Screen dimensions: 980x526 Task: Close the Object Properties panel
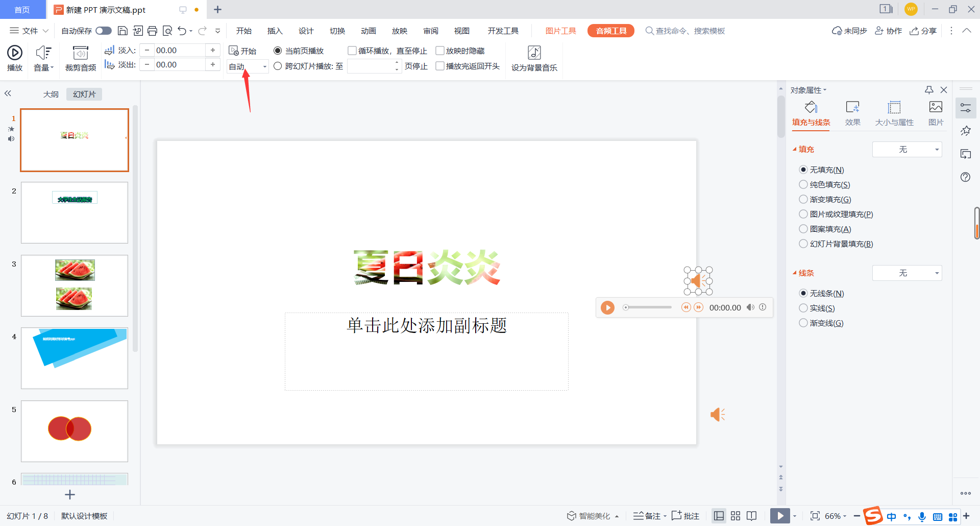944,90
